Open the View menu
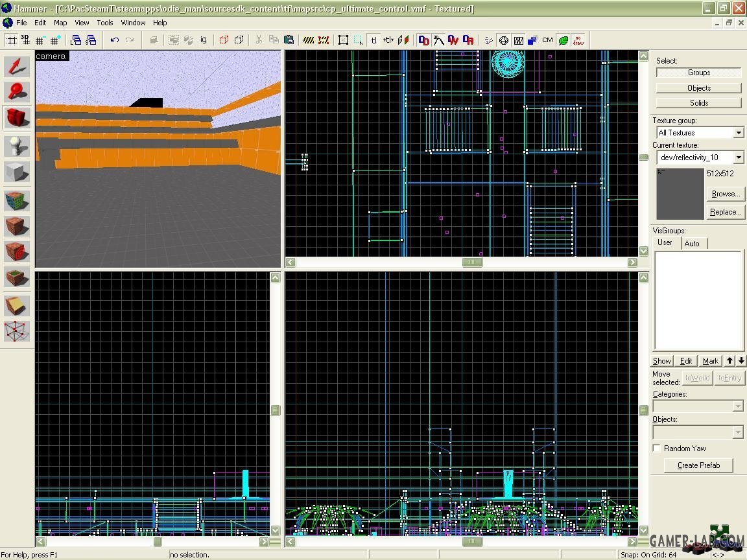 click(x=82, y=23)
